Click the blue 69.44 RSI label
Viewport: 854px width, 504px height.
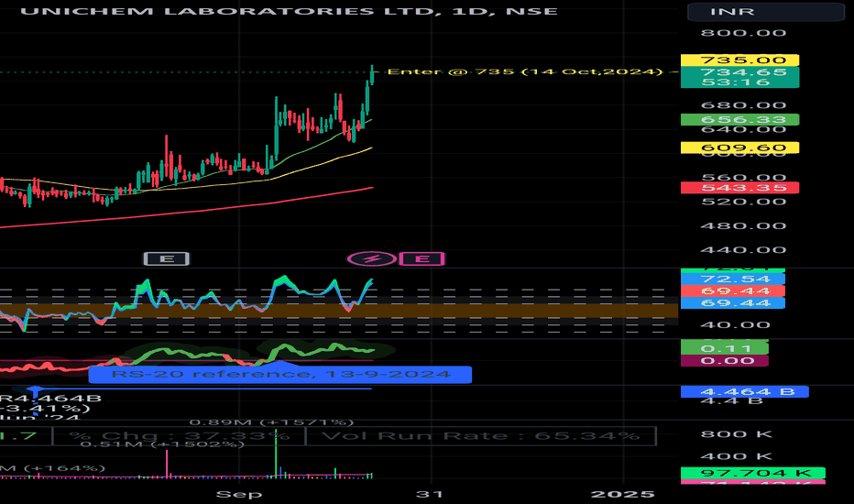tap(732, 303)
